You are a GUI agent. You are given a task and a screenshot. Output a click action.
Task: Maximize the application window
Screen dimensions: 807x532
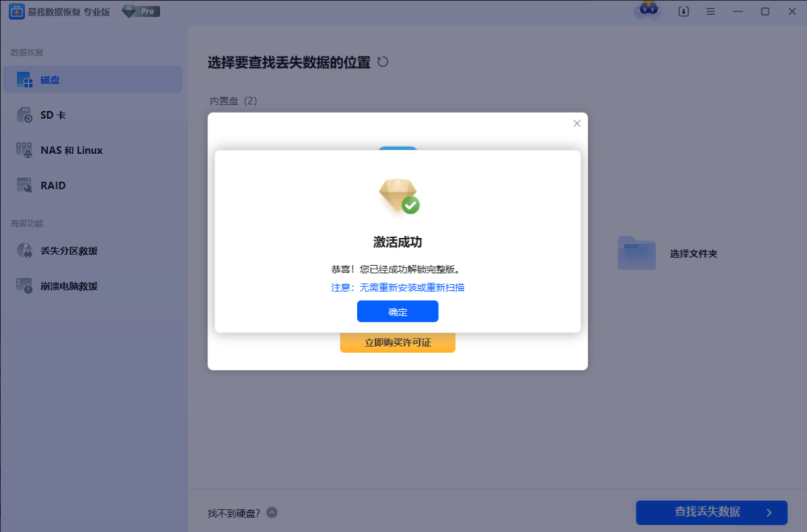point(765,11)
